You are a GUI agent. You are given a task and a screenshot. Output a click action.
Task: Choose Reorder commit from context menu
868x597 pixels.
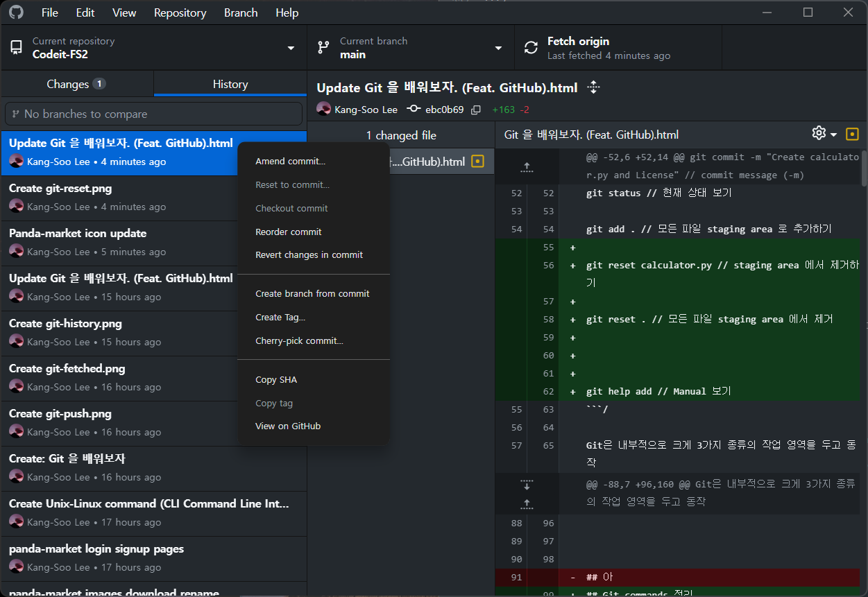[314, 232]
